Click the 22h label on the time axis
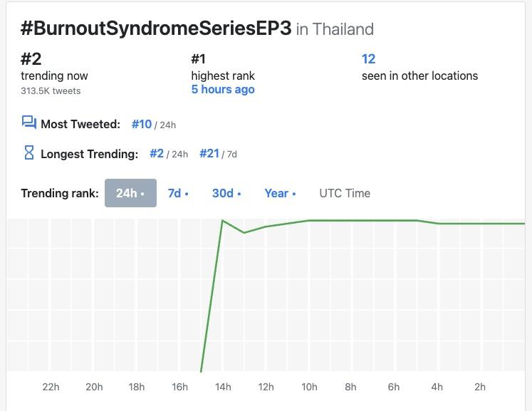This screenshot has width=532, height=411. [51, 387]
